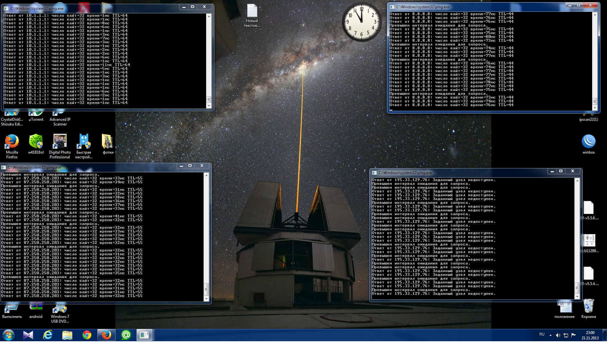Viewport: 607px width, 364px height.
Task: Open system menu of 195.33.129.76 ping window
Action: pyautogui.click(x=375, y=173)
